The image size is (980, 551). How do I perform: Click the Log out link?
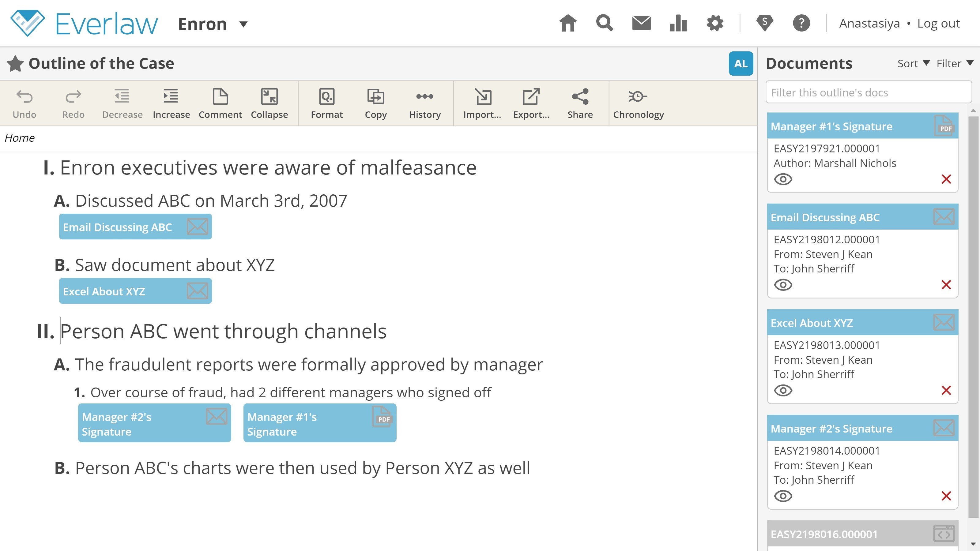(x=938, y=24)
